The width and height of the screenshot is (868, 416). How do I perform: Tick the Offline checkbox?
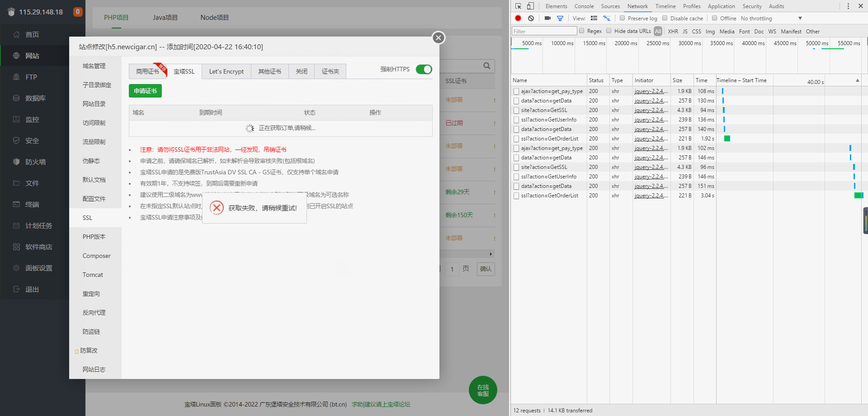point(715,18)
